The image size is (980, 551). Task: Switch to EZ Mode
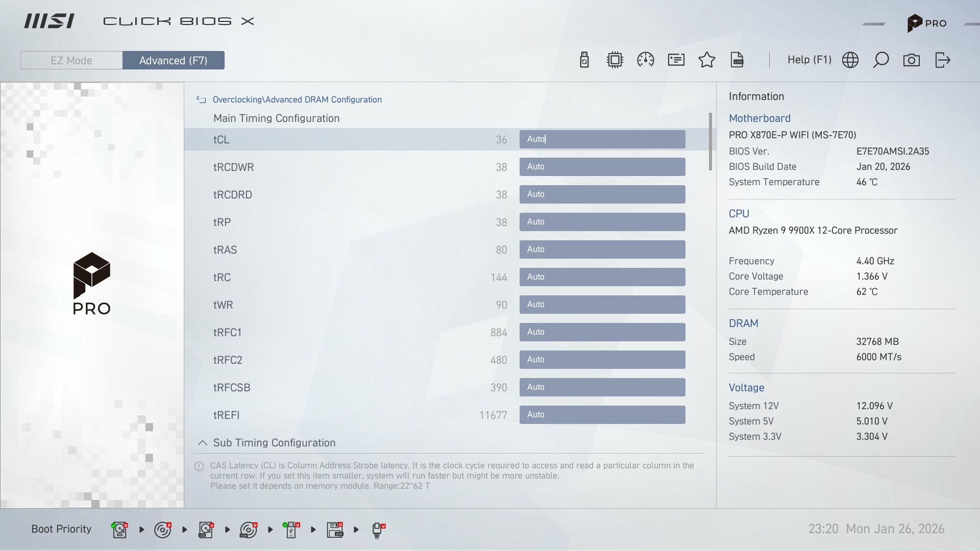coord(71,60)
